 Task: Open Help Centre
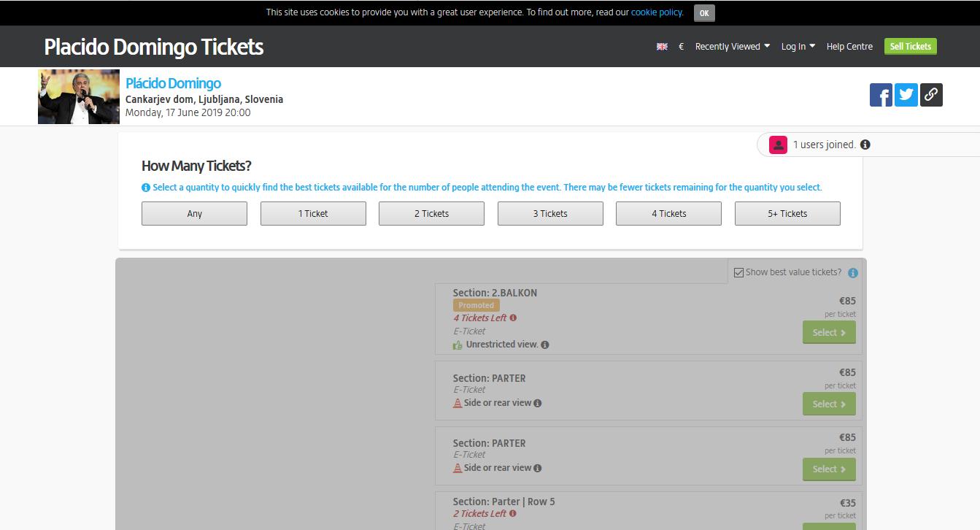point(849,46)
